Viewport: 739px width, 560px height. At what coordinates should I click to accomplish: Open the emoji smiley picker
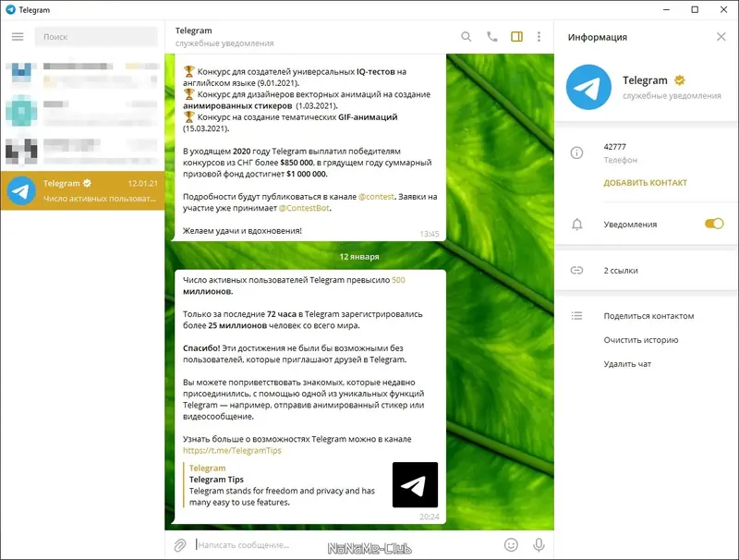pos(511,545)
